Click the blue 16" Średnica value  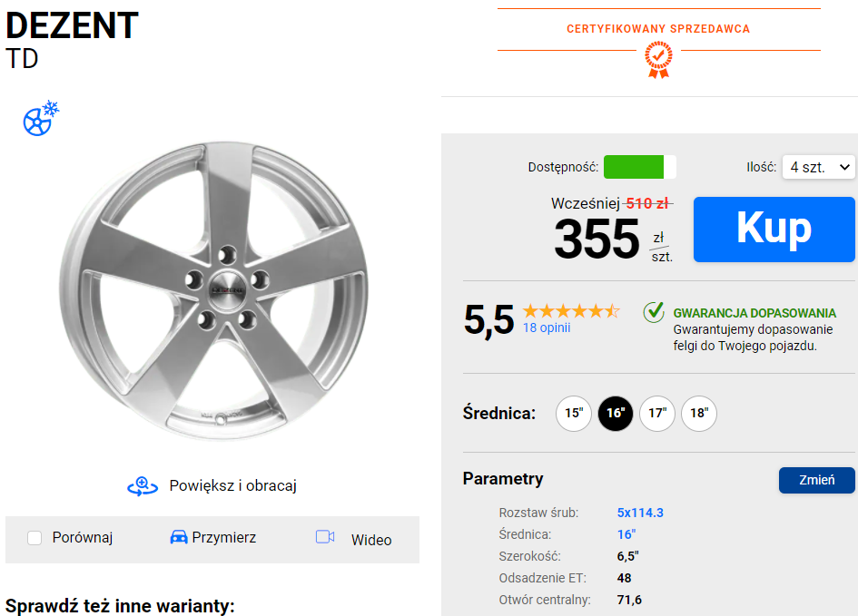tap(626, 534)
